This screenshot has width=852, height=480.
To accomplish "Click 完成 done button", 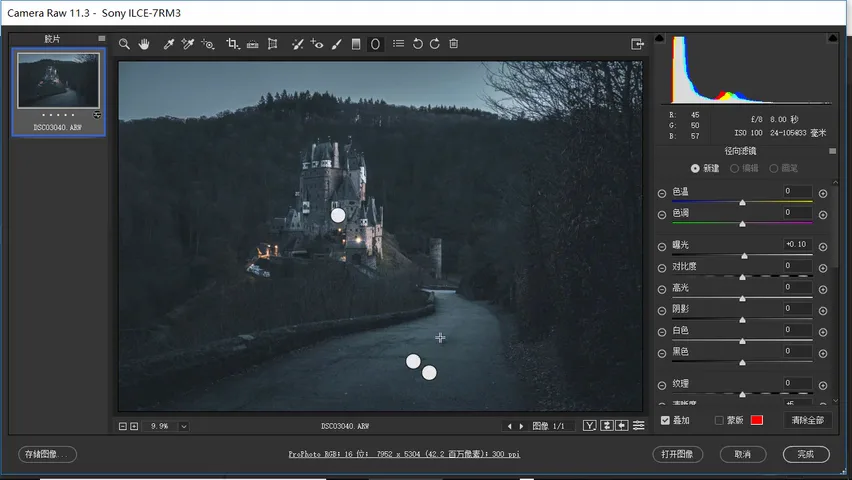I will tap(806, 454).
